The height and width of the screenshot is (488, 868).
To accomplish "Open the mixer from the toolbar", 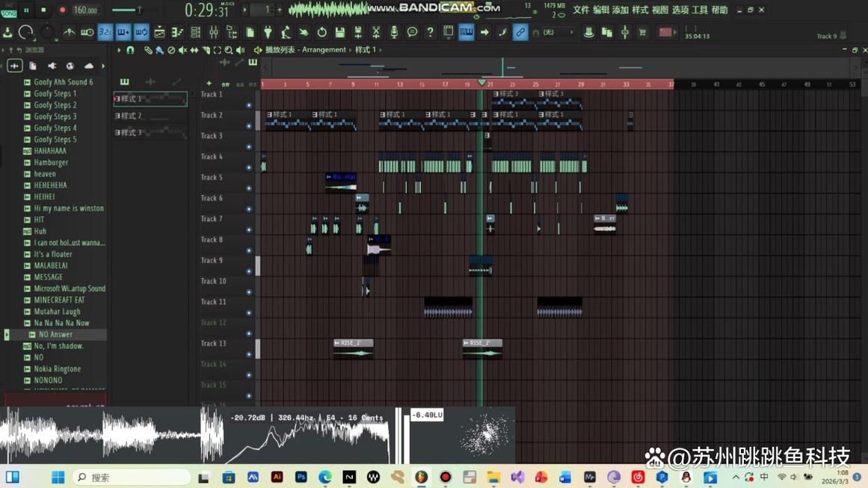I will coord(213,33).
